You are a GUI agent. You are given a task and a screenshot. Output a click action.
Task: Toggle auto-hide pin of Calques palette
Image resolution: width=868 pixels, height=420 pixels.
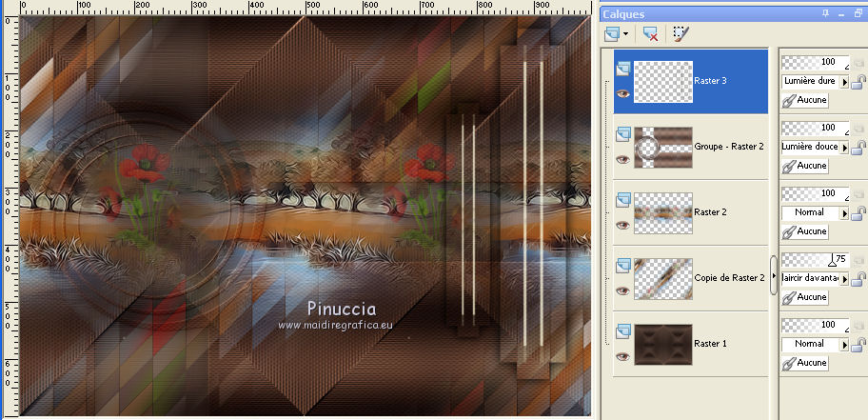(826, 14)
